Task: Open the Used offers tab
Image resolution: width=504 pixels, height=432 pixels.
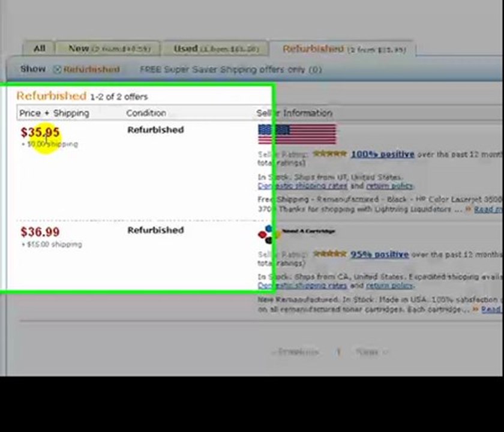Action: (x=215, y=49)
